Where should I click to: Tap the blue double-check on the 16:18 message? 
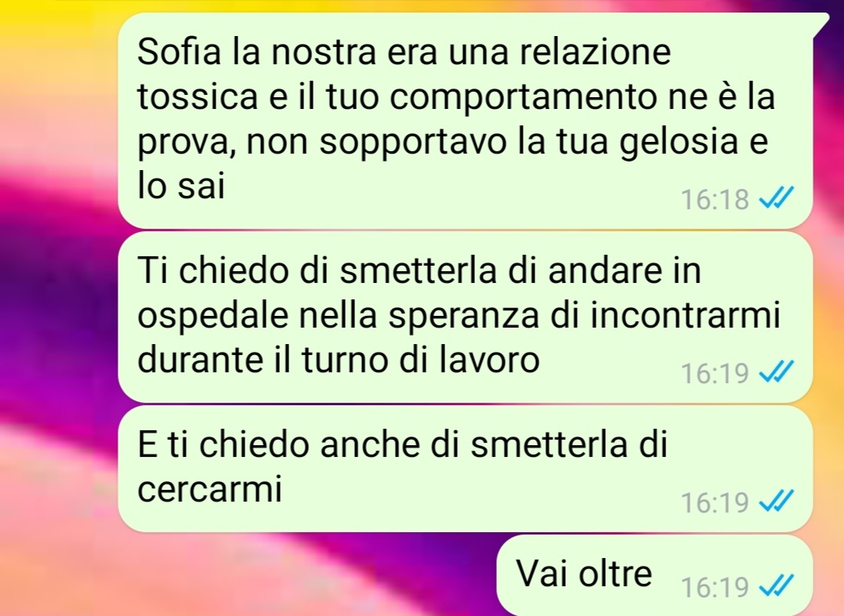tap(776, 198)
